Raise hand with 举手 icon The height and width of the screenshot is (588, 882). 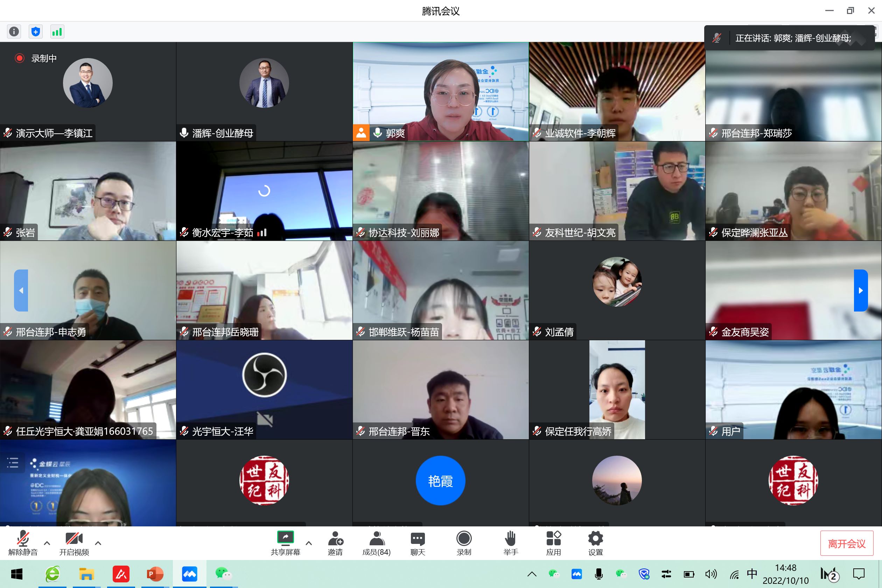click(511, 543)
